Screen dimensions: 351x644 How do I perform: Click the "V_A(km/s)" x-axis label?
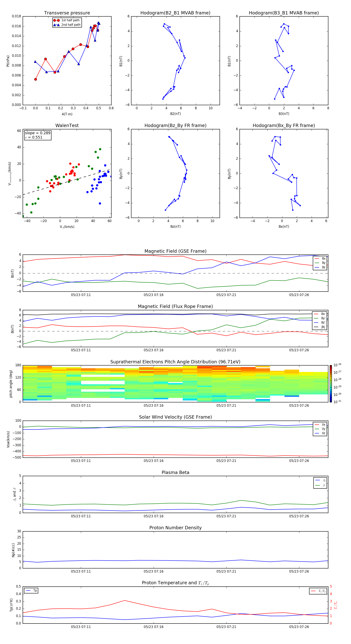point(67,227)
